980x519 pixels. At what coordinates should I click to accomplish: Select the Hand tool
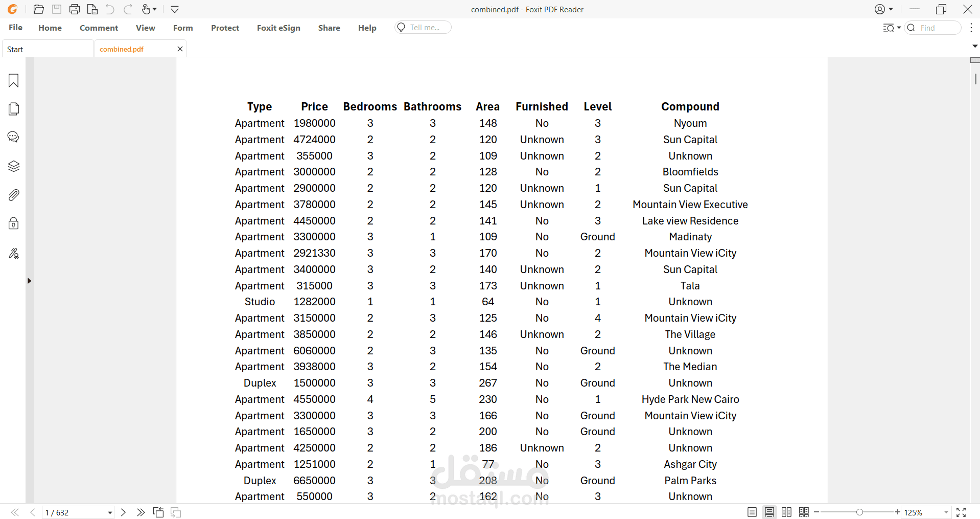146,9
